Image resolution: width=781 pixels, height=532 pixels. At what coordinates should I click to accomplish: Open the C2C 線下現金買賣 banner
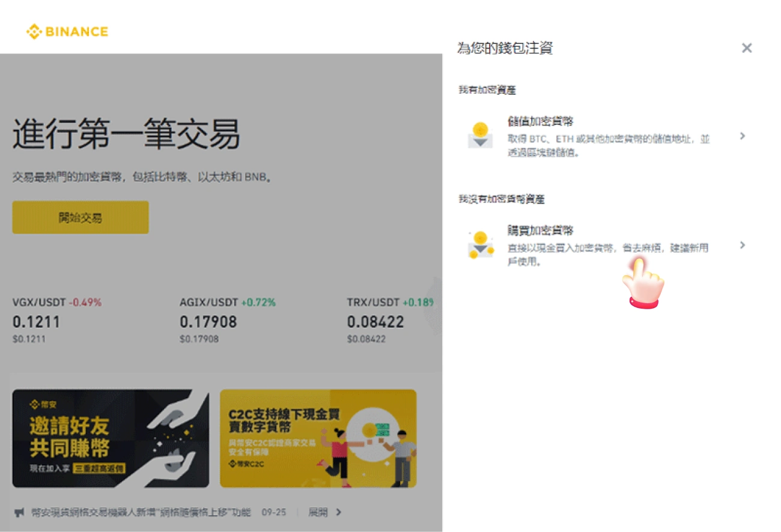318,438
